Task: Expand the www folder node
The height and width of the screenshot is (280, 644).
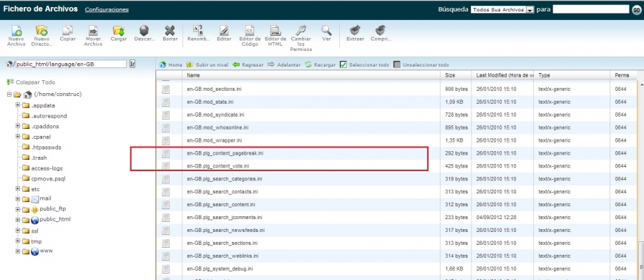Action: coord(18,251)
